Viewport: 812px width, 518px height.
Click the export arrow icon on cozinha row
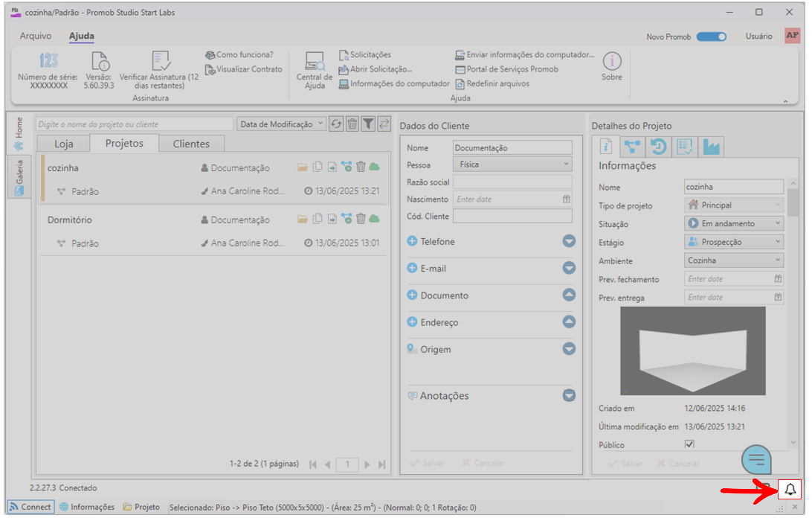pos(332,167)
